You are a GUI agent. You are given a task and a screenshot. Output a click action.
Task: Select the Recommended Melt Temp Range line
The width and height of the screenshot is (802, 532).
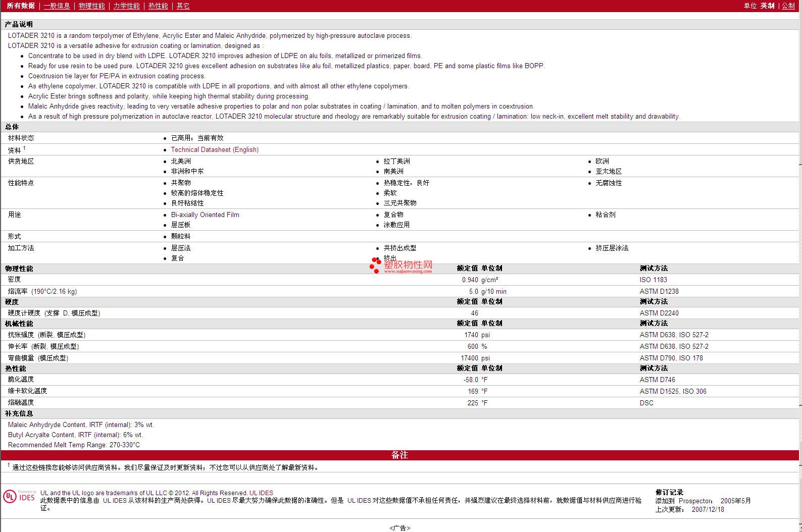pyautogui.click(x=74, y=445)
